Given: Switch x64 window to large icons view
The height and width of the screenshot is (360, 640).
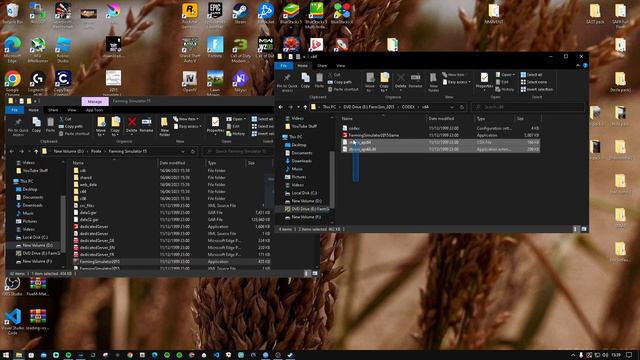Looking at the screenshot, I should [584, 229].
